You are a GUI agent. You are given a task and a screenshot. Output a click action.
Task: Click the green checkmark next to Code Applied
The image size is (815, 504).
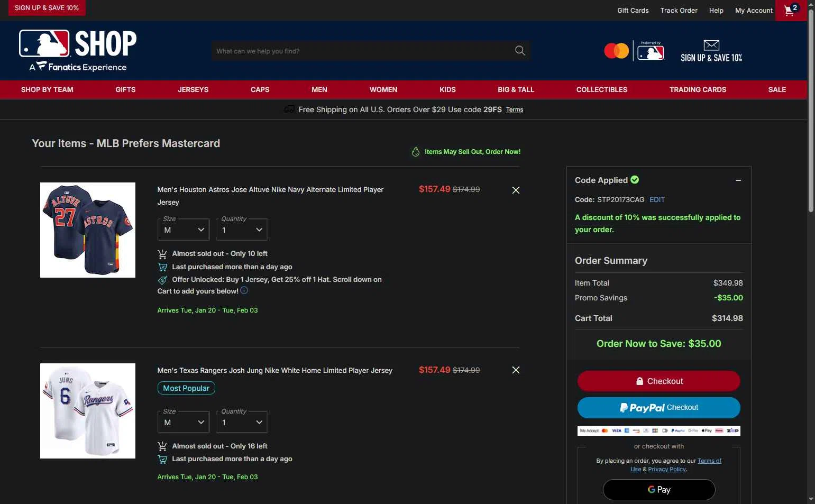(x=635, y=180)
